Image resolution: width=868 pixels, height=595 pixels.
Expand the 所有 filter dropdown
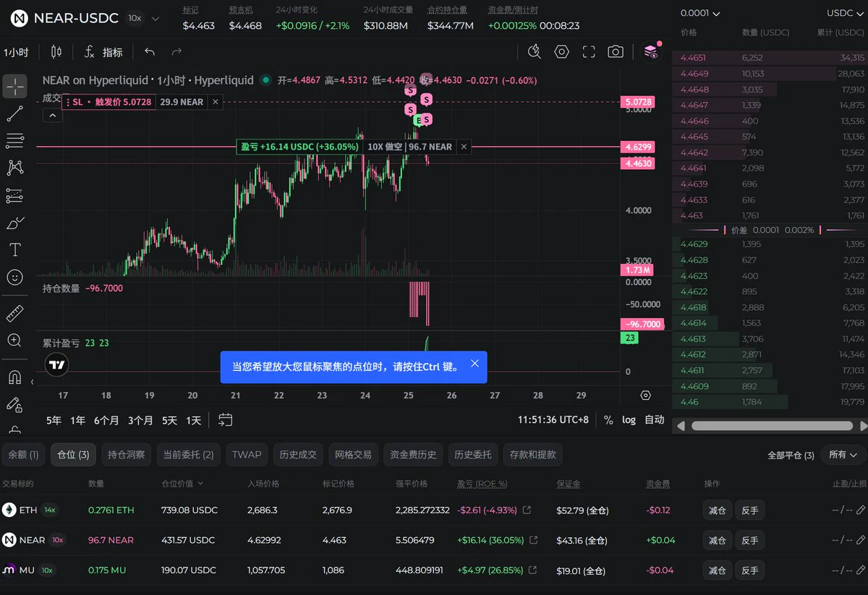pyautogui.click(x=843, y=455)
